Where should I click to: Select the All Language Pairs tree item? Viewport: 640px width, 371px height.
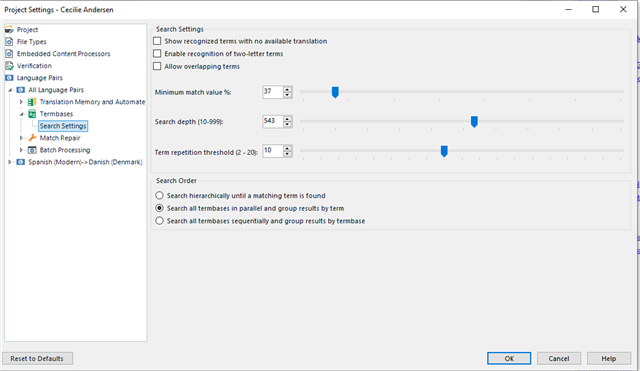click(56, 90)
